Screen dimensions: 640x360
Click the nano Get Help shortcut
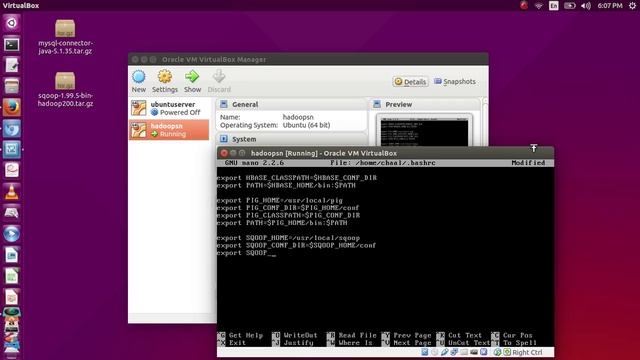241,335
